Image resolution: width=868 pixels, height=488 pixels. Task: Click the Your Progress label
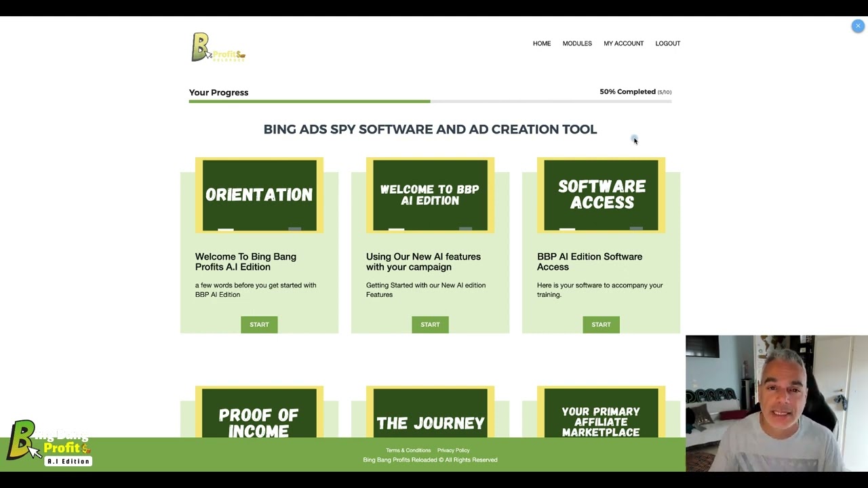[x=218, y=92]
